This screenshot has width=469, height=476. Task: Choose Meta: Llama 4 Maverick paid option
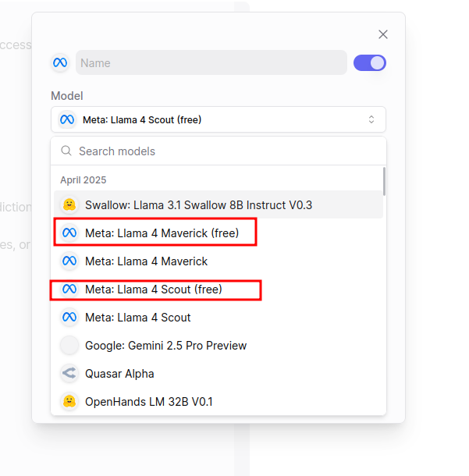click(219, 261)
